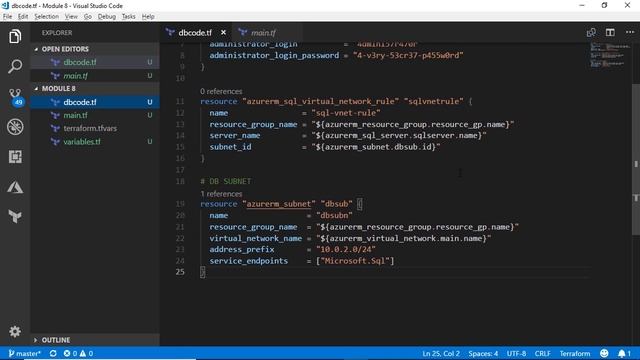The height and width of the screenshot is (360, 640).
Task: Click Ln 25, Col 2 position indicator
Action: tap(441, 353)
